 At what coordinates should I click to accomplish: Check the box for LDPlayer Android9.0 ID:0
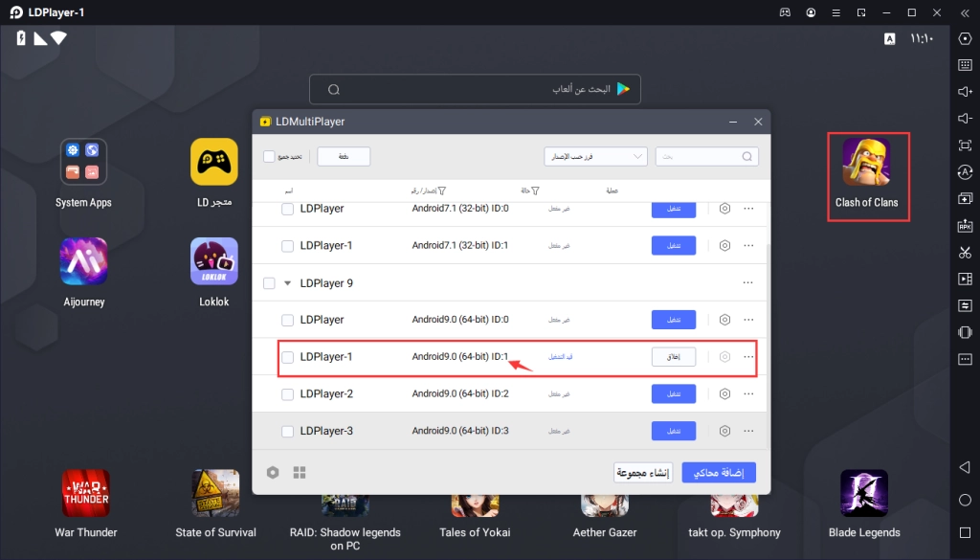(287, 320)
